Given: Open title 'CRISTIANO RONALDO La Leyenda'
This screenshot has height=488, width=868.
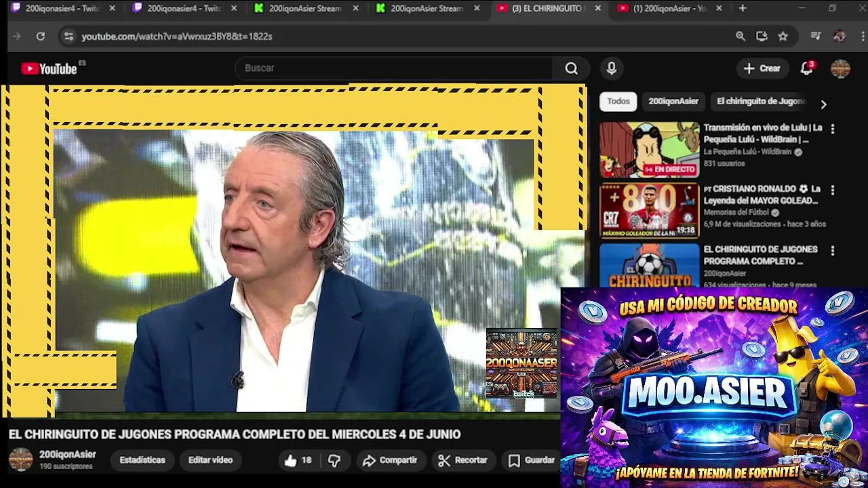Looking at the screenshot, I should tap(762, 195).
